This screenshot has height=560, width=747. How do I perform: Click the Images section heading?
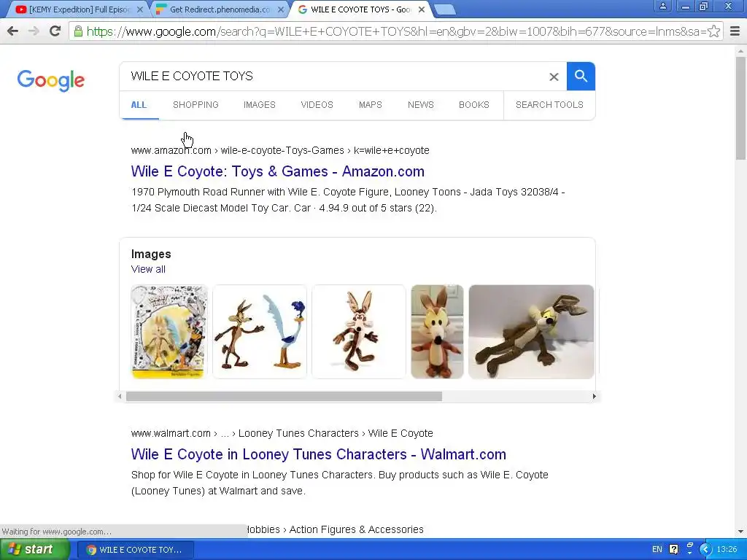151,254
